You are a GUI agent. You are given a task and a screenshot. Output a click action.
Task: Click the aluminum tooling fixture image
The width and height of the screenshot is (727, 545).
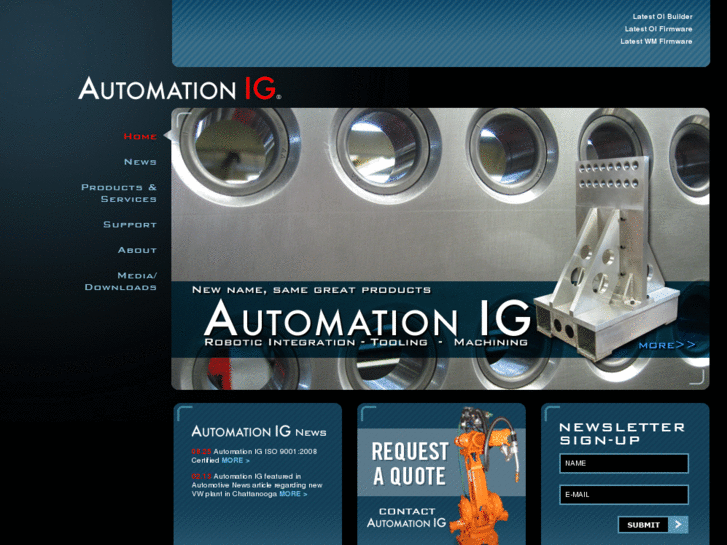click(x=607, y=260)
